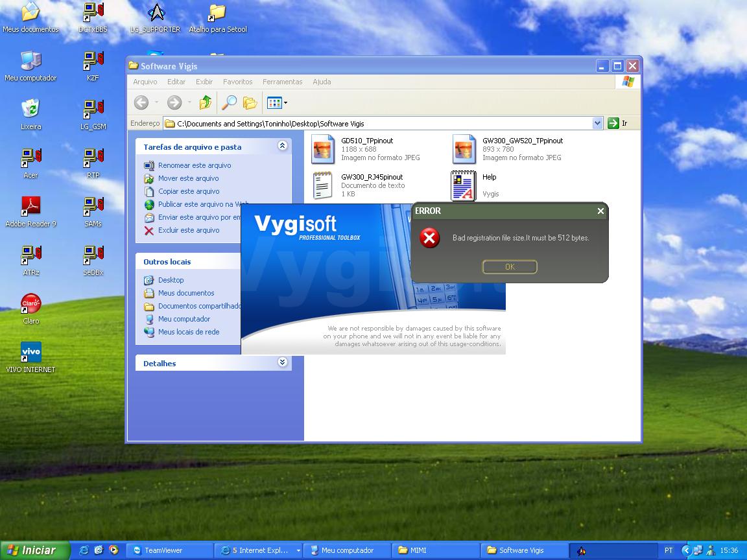Viewport: 747px width, 560px height.
Task: Select the LG_GSM desktop shortcut
Action: tap(93, 115)
